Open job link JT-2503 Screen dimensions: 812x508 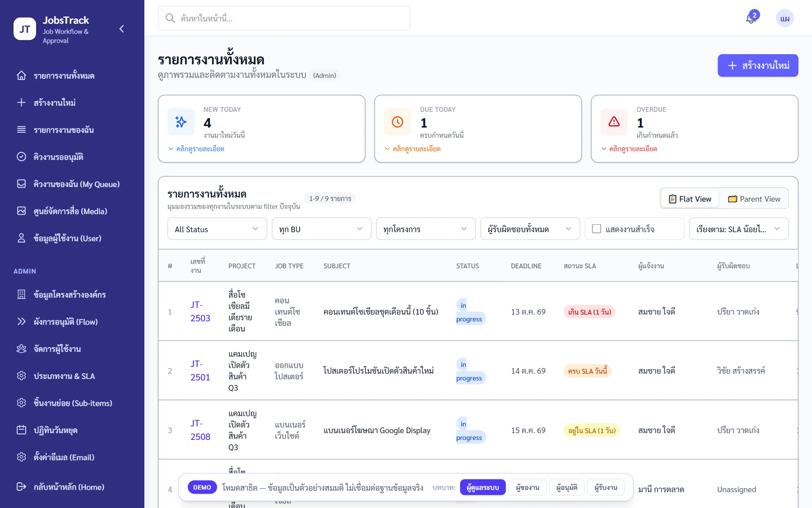(x=200, y=312)
